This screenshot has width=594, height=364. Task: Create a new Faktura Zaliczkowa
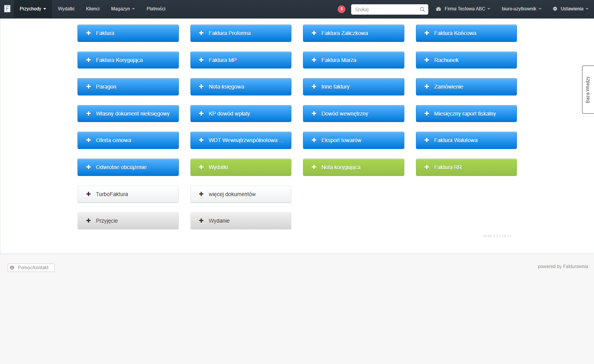(353, 33)
